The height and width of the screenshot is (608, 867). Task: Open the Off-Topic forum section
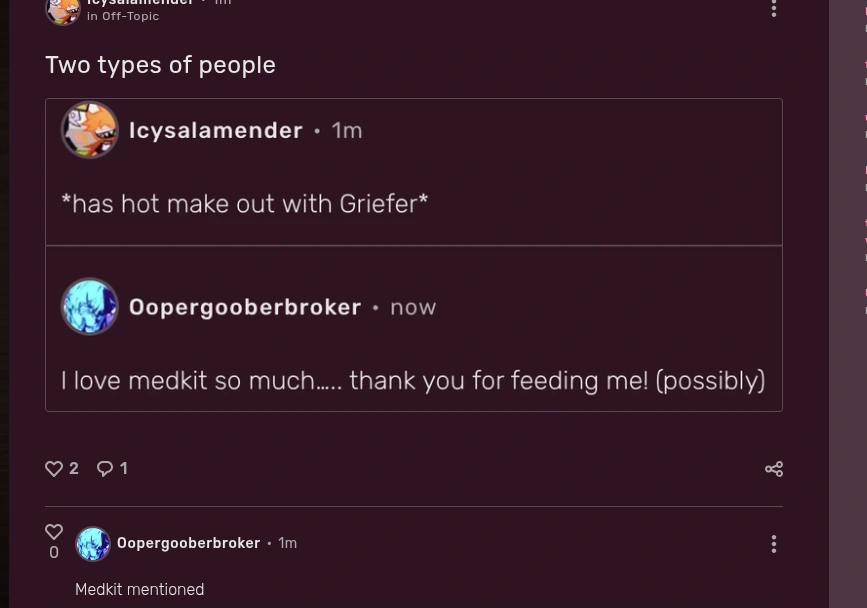131,16
